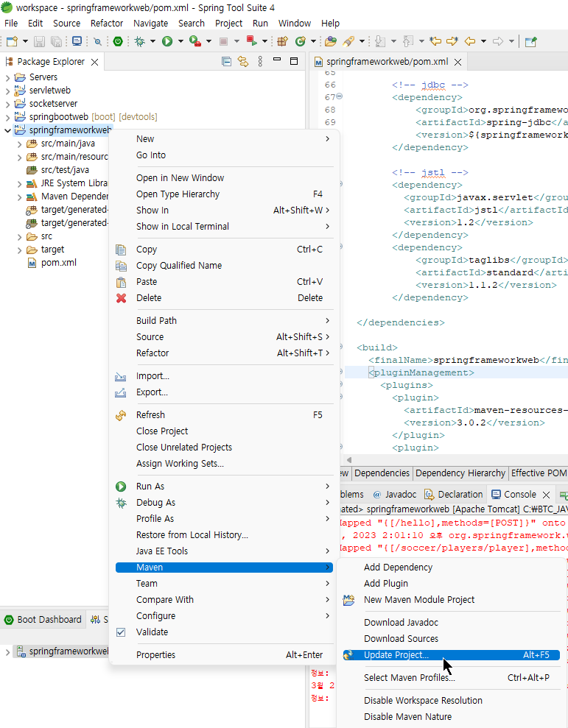568x728 pixels.
Task: Click the Forward navigation gray arrow
Action: point(498,41)
